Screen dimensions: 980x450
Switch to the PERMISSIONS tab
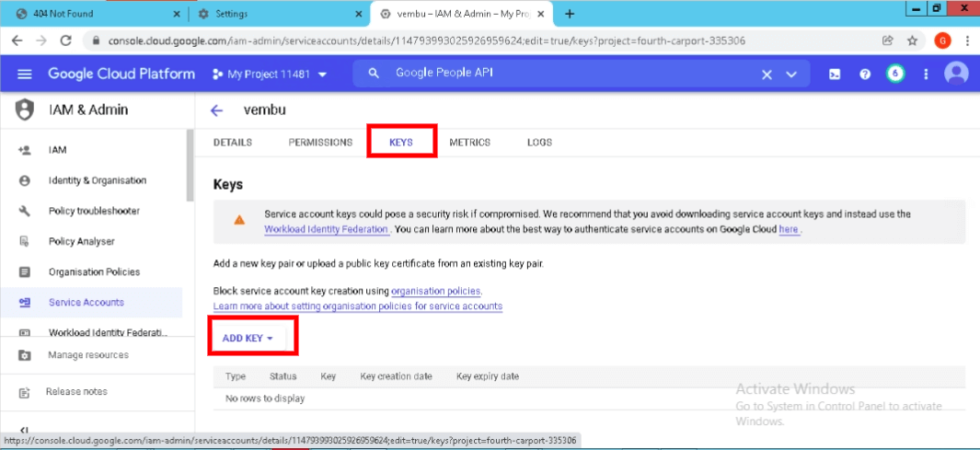point(320,143)
